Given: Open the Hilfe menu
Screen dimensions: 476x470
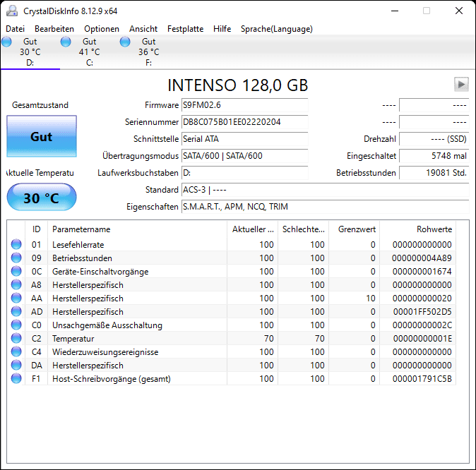Looking at the screenshot, I should point(222,29).
